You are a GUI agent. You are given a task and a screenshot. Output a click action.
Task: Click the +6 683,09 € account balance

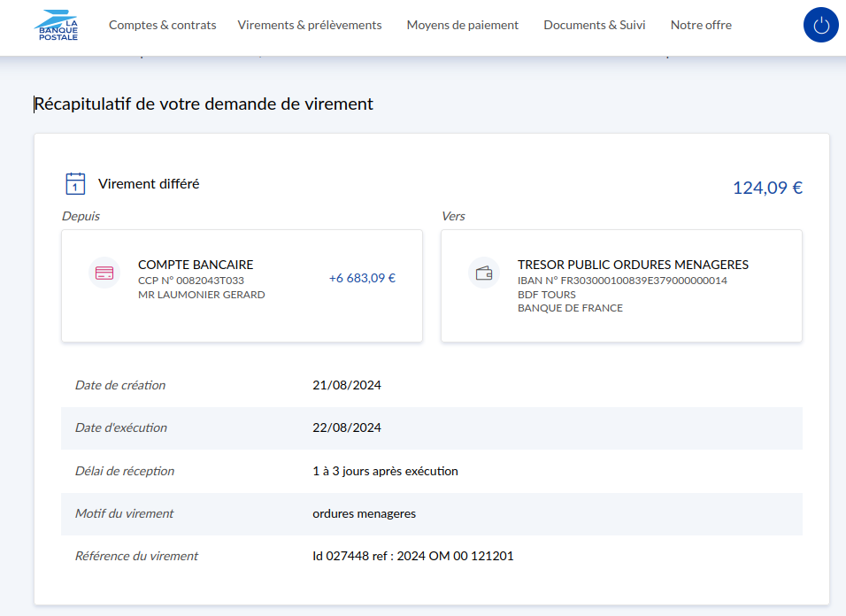coord(362,278)
